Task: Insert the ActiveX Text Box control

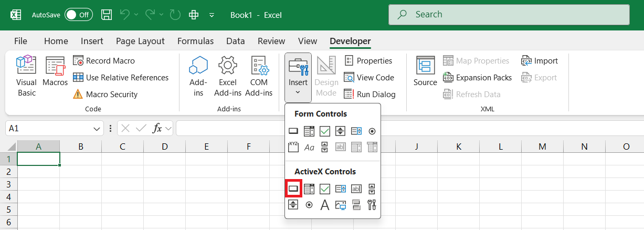Action: point(356,189)
